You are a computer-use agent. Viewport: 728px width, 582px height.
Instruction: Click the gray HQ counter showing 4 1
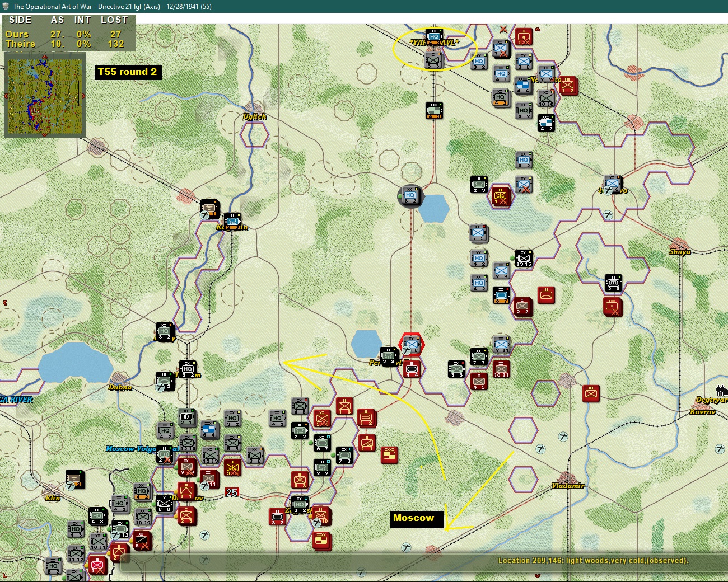(501, 74)
